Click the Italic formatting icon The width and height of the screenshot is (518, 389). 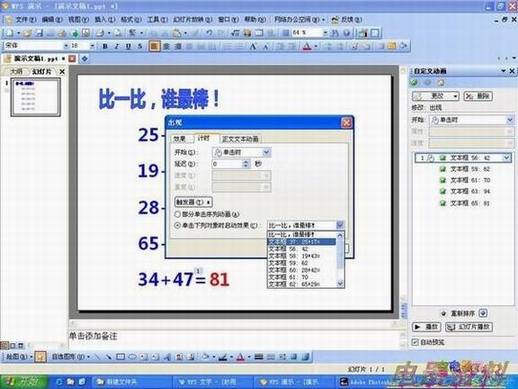[117, 46]
